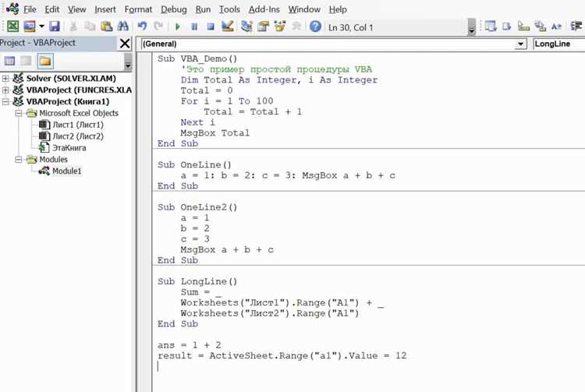This screenshot has height=392, width=585.
Task: Click List Constants icon
Action: click(x=507, y=26)
